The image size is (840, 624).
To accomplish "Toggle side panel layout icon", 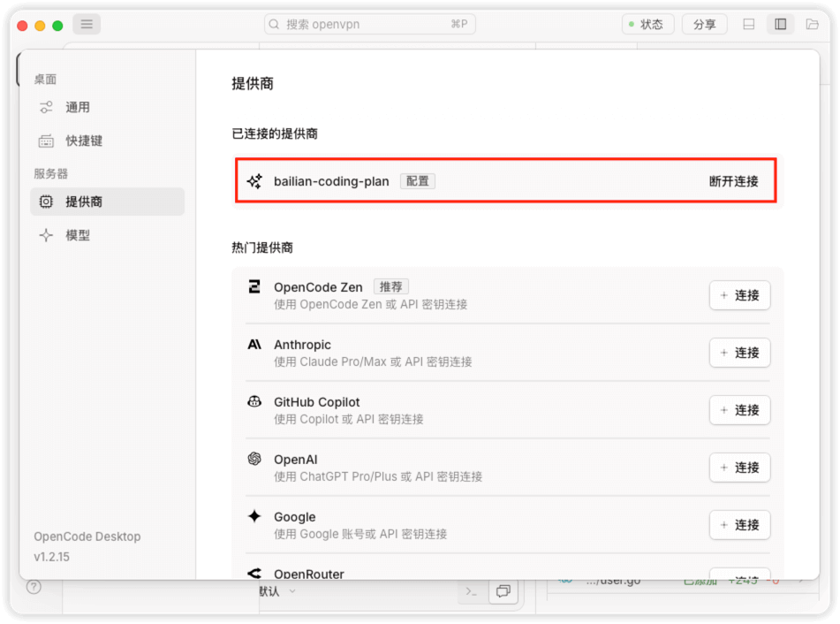I will click(x=781, y=24).
